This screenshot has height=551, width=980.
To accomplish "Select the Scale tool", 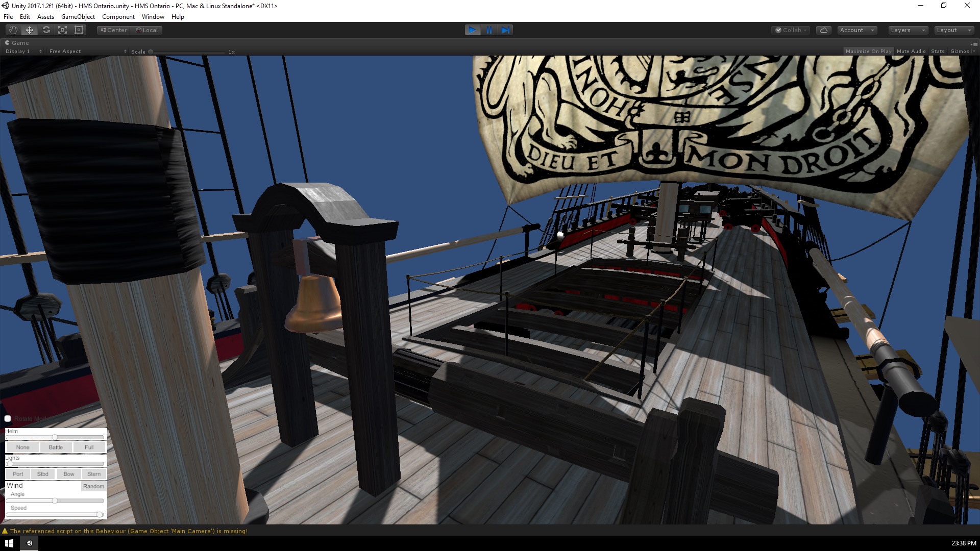I will click(x=63, y=30).
